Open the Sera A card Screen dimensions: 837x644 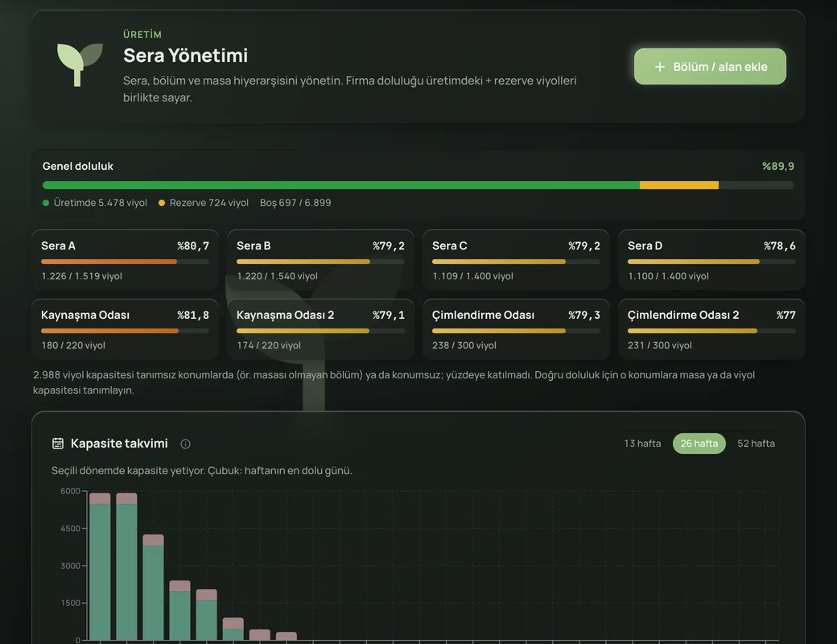(x=126, y=260)
